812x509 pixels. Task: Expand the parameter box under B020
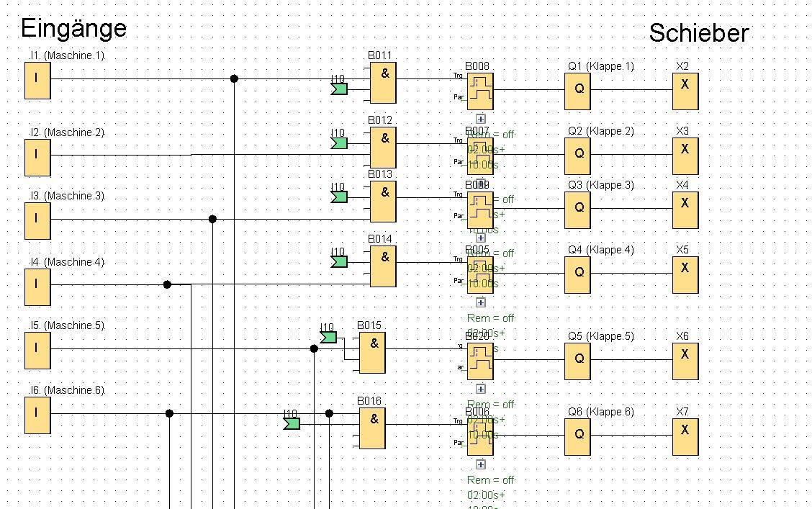pos(481,389)
